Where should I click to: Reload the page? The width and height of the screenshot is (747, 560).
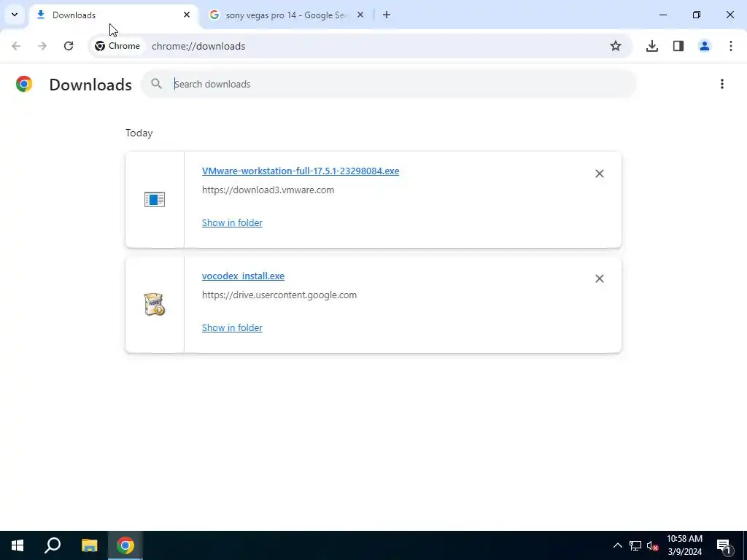tap(69, 46)
